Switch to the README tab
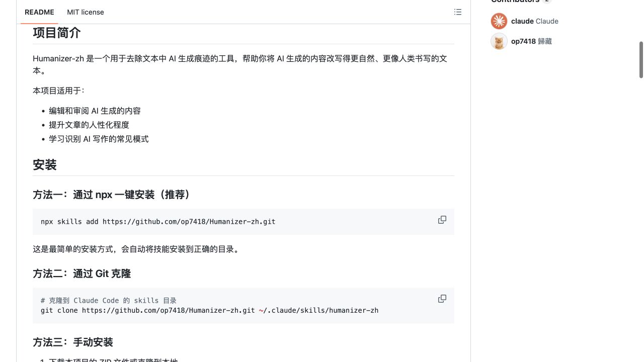 click(x=39, y=12)
